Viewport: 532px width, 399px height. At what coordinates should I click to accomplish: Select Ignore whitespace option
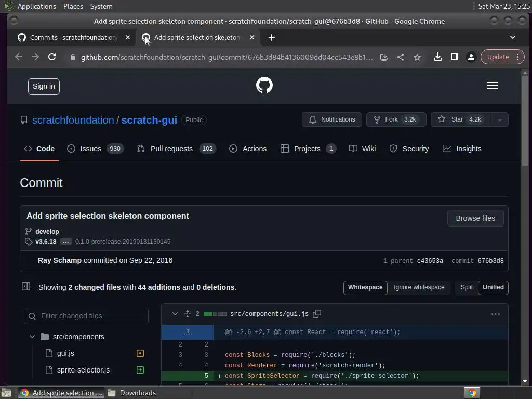coord(419,287)
